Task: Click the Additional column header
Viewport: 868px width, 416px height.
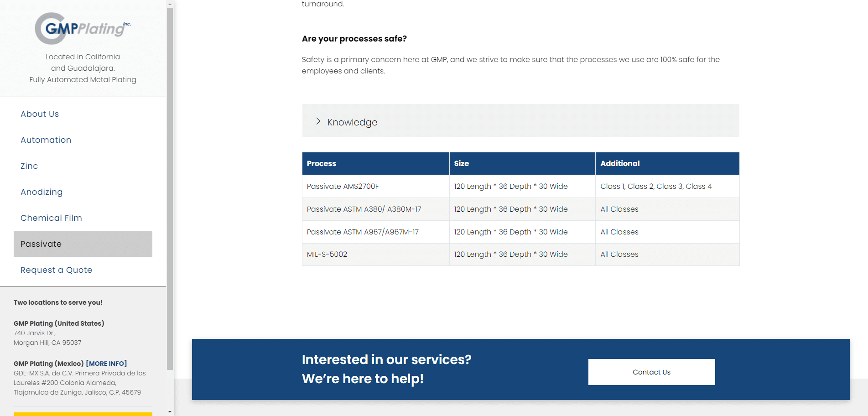Action: coord(620,163)
